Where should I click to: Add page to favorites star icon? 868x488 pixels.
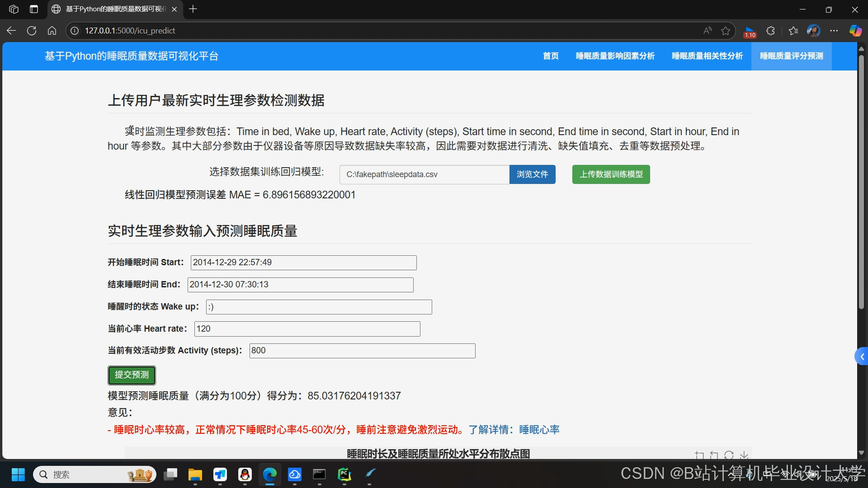[x=726, y=31]
